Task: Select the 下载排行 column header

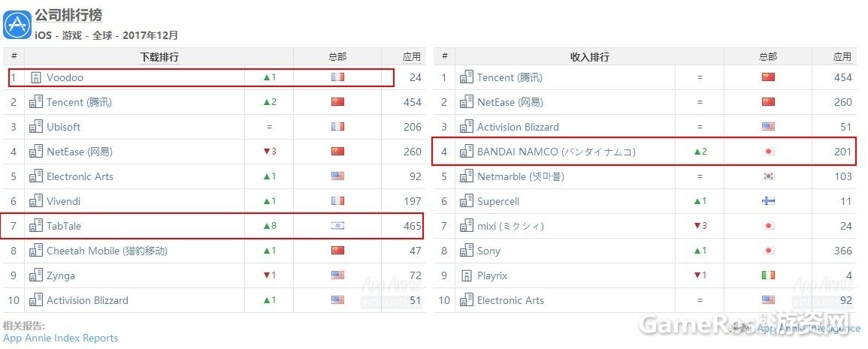Action: point(159,57)
